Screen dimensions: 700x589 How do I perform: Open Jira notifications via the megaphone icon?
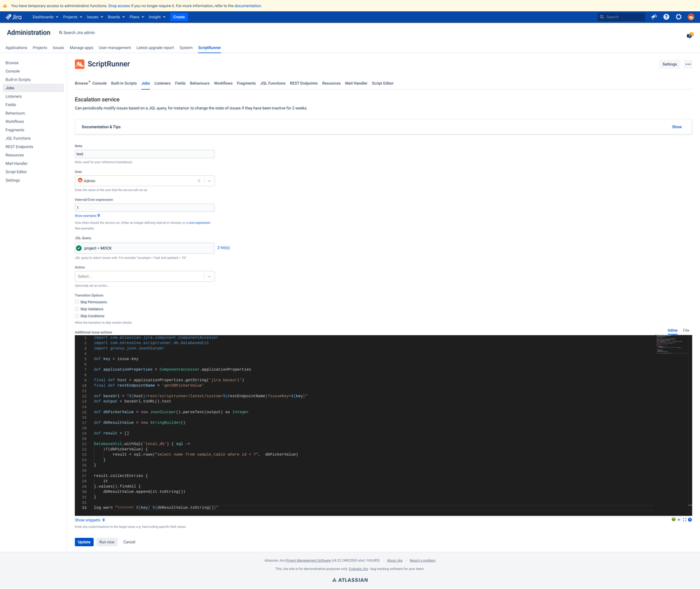click(x=653, y=17)
